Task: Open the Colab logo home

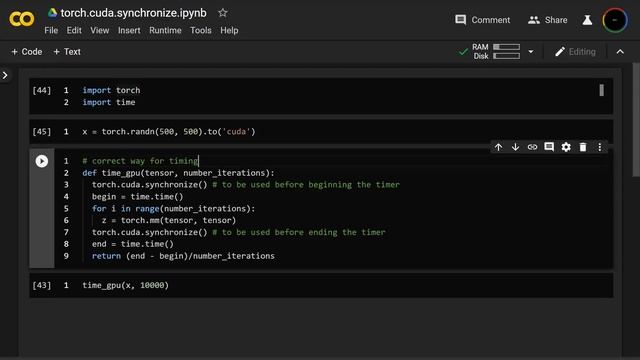Action: (x=22, y=19)
